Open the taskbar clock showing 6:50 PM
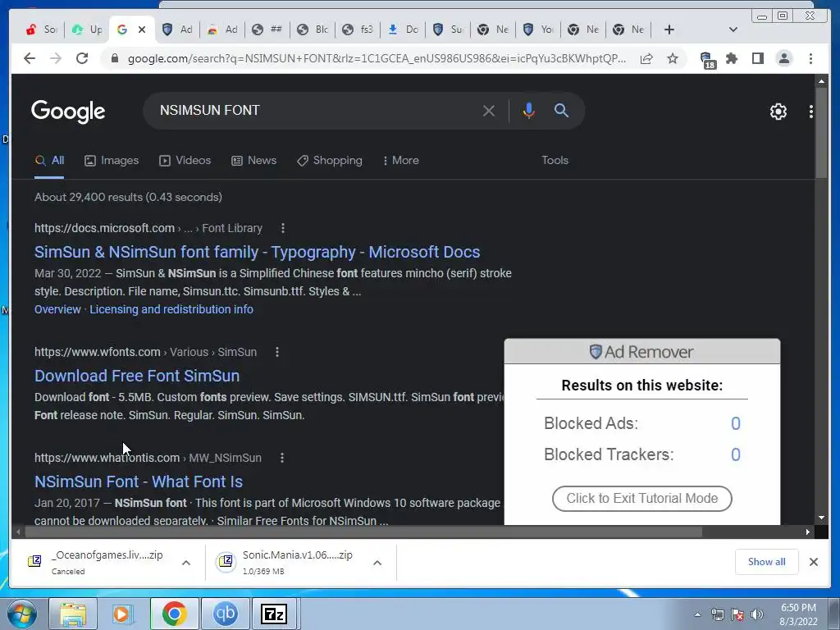Image resolution: width=840 pixels, height=630 pixels. [x=798, y=614]
